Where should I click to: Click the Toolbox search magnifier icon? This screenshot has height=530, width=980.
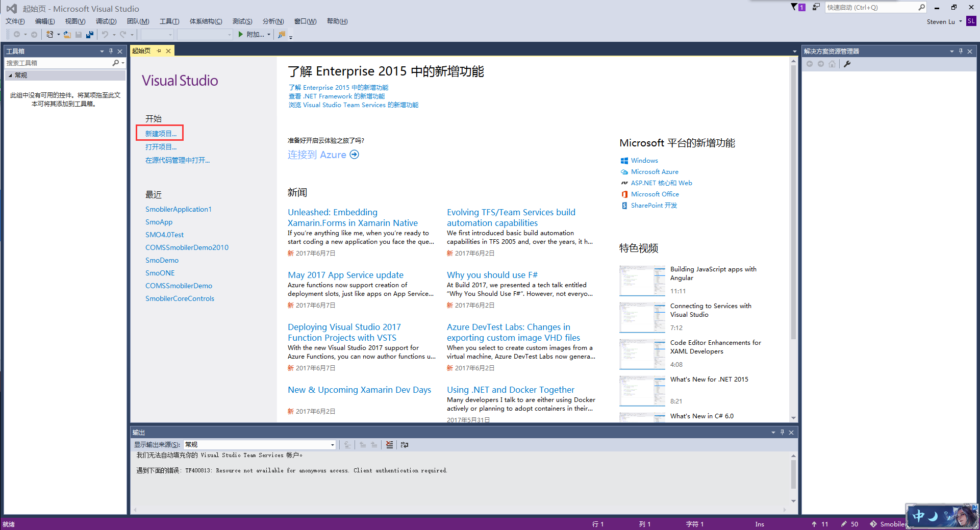coord(116,63)
